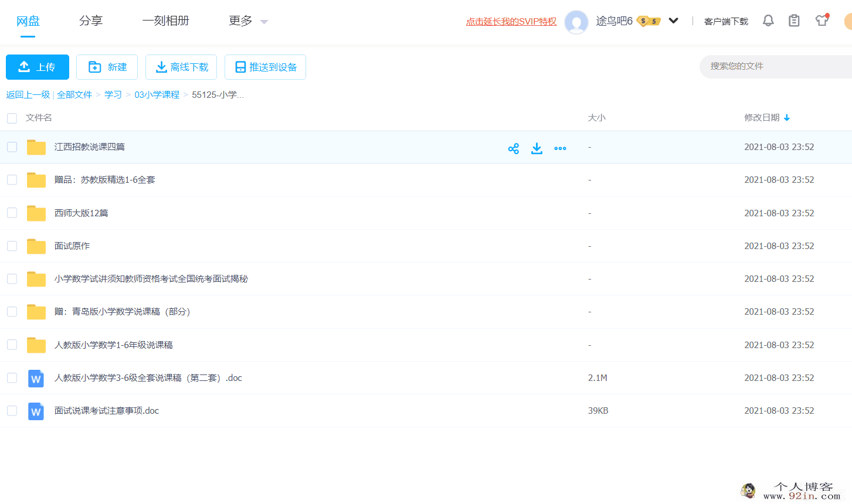Check the box for 西师大版12篇
The width and height of the screenshot is (852, 504).
point(12,213)
